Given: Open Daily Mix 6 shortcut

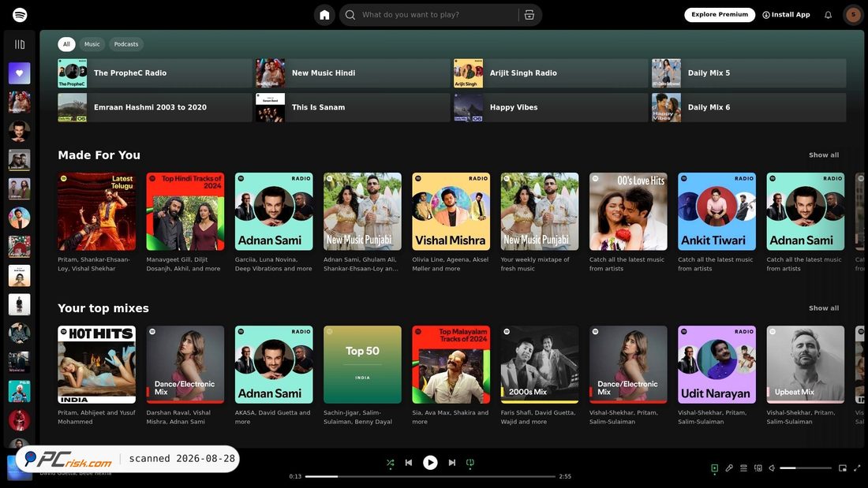Looking at the screenshot, I should point(749,107).
